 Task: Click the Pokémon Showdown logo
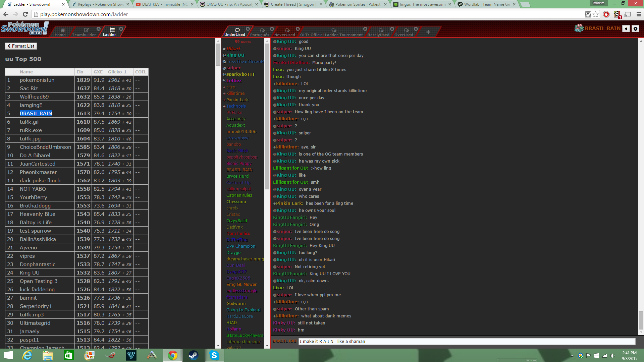tap(25, 28)
